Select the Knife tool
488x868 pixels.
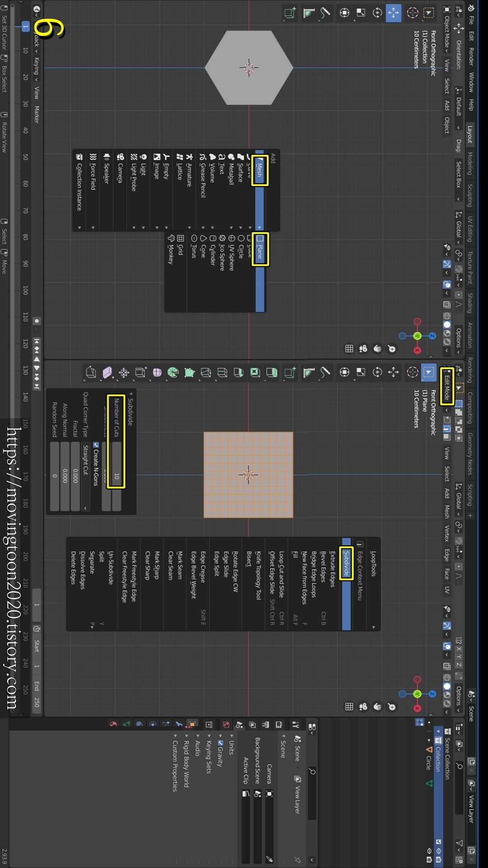(x=206, y=372)
